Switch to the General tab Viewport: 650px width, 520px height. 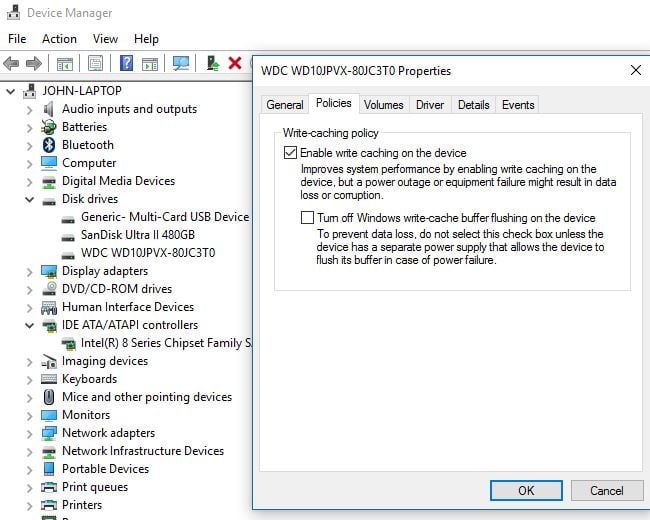tap(285, 104)
